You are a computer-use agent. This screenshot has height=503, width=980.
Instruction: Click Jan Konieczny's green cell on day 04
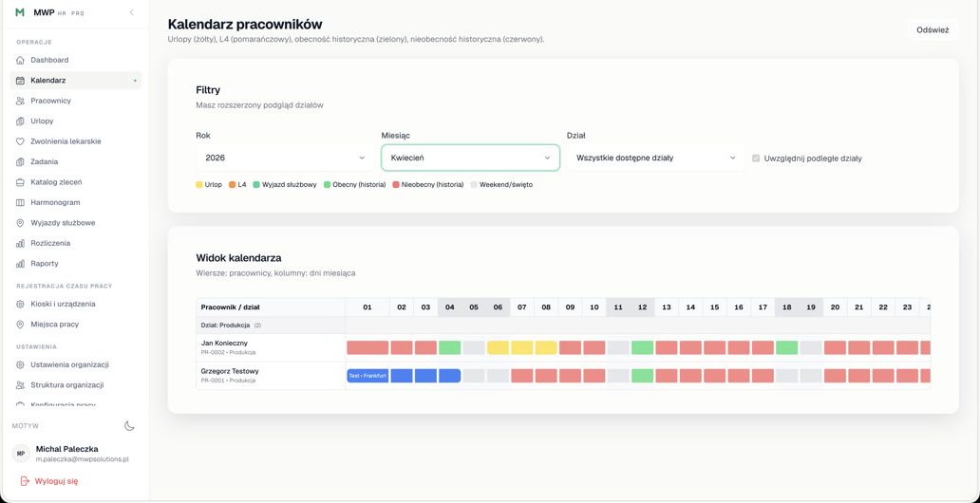click(x=449, y=347)
